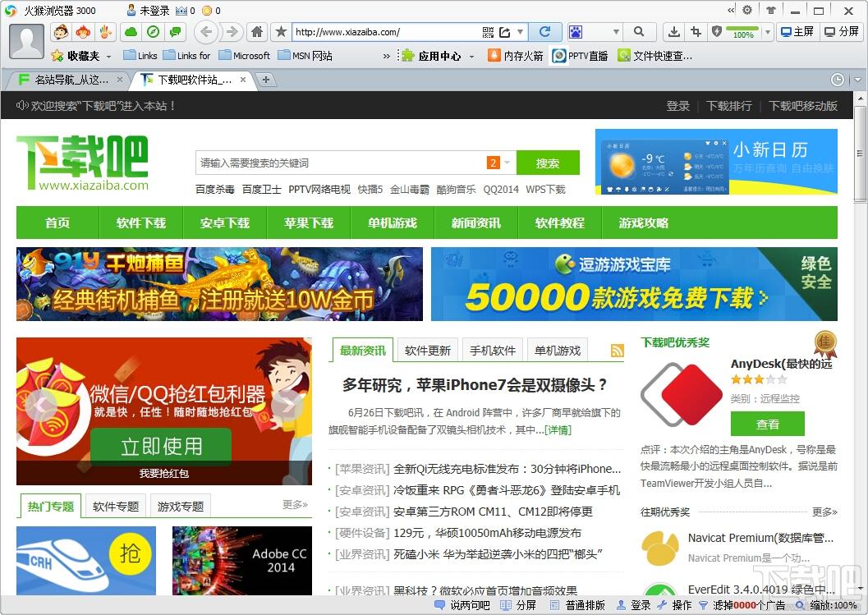Open the dropdown beside the 100% indicator
868x615 pixels.
coord(768,32)
